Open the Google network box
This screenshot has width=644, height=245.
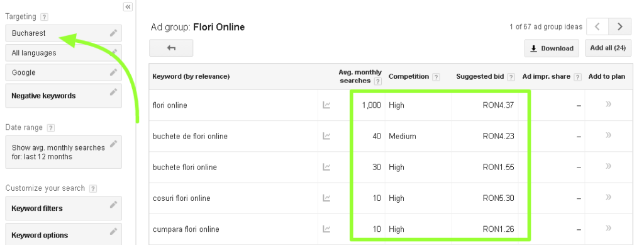point(64,73)
